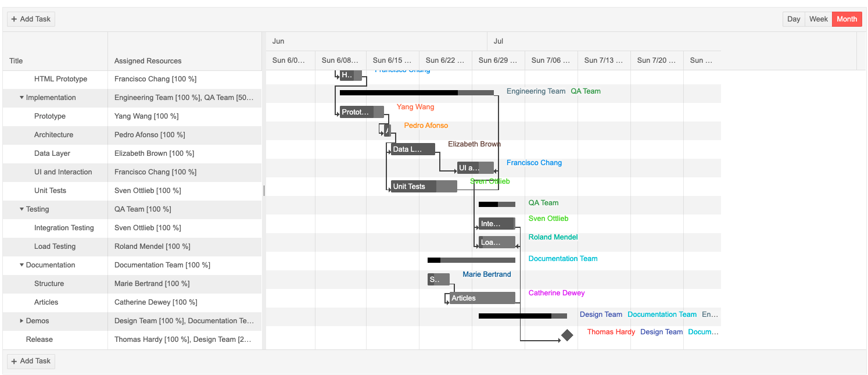868x375 pixels.
Task: Click the Release milestone diamond marker
Action: 567,335
